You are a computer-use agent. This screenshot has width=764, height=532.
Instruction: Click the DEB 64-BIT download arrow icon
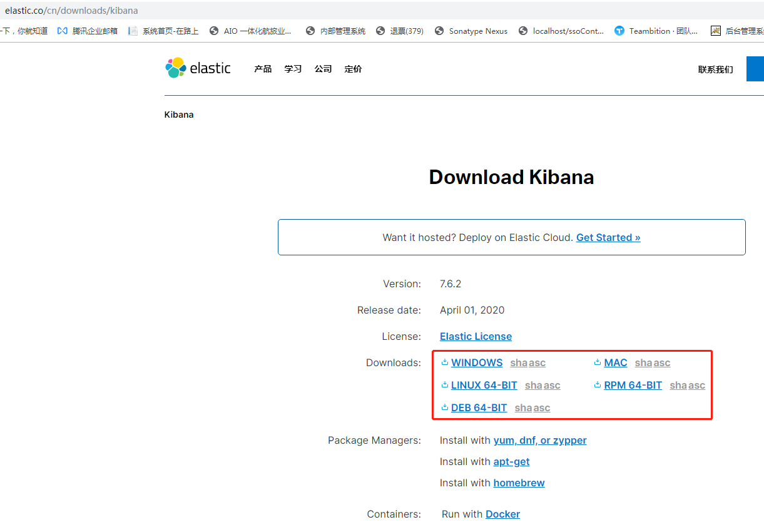pyautogui.click(x=445, y=407)
